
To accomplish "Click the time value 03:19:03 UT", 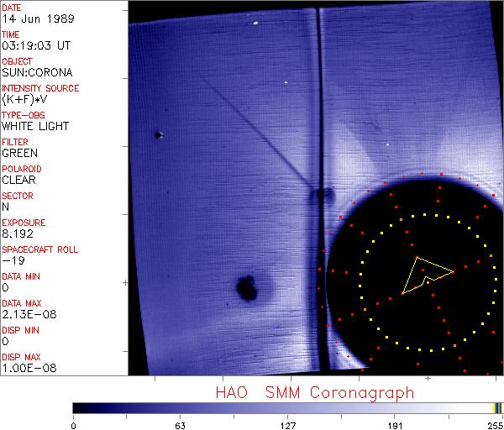I will (35, 45).
